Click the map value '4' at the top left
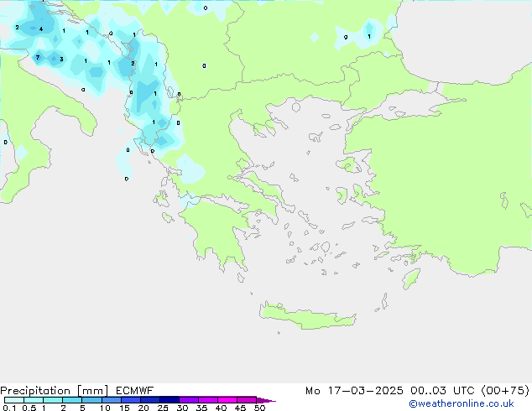 point(41,29)
